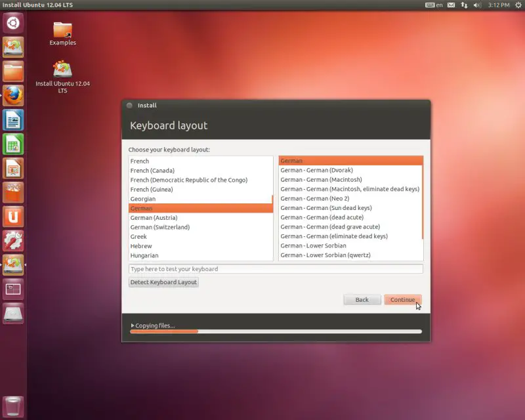Open Ubuntu Software Center from the launcher
Screen dimensions: 525x420
tap(13, 192)
